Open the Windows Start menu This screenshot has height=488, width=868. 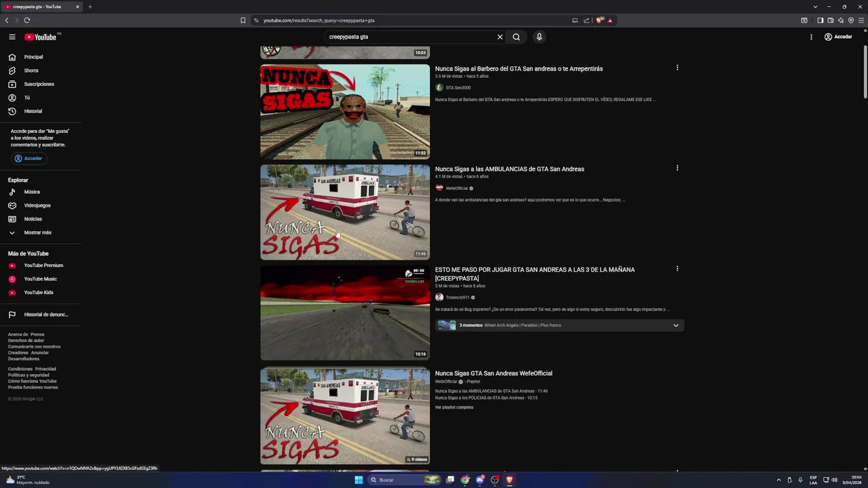(x=359, y=480)
